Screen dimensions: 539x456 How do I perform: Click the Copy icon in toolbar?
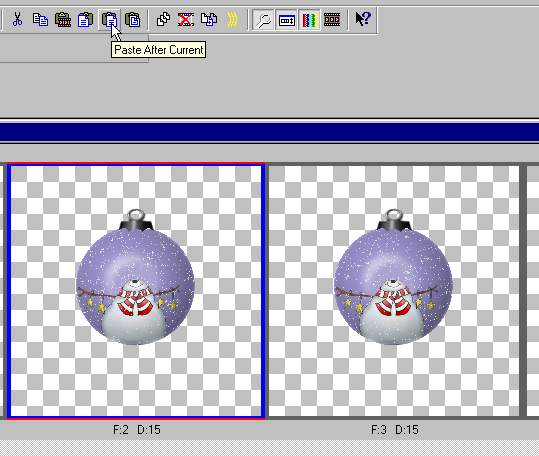pos(40,20)
